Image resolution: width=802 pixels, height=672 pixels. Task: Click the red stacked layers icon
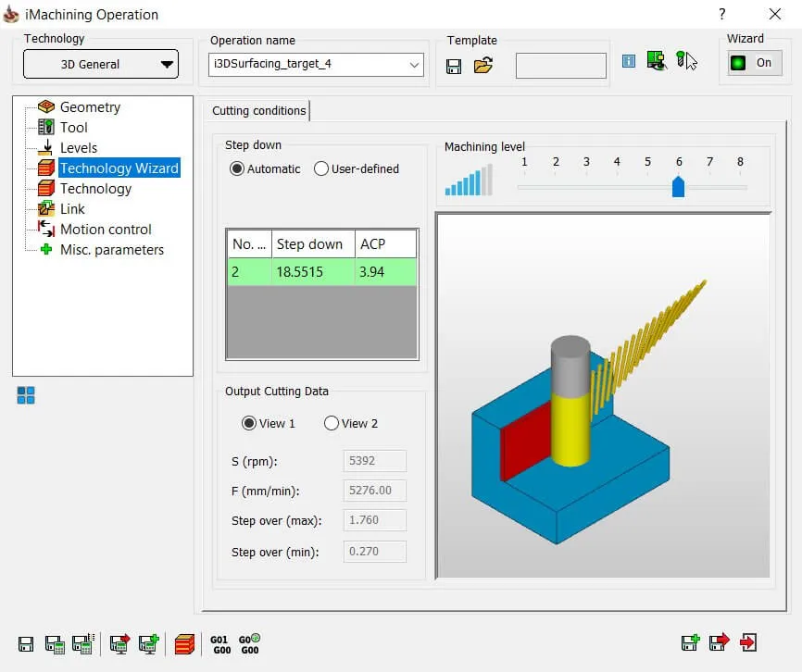pos(184,644)
